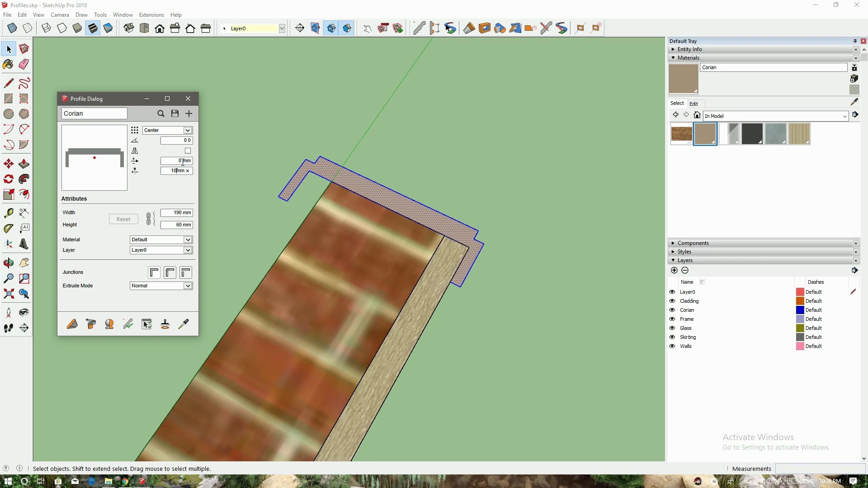
Task: Click the Extensions menu item
Action: pos(151,14)
